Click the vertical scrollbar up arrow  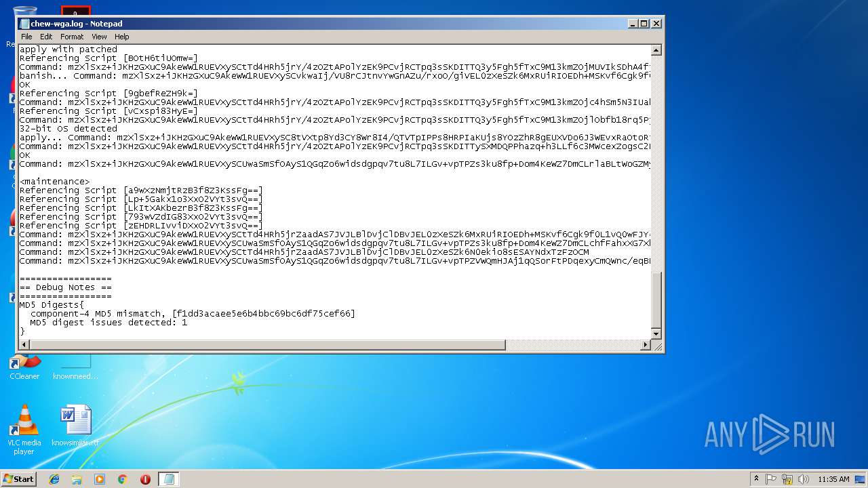tap(656, 50)
